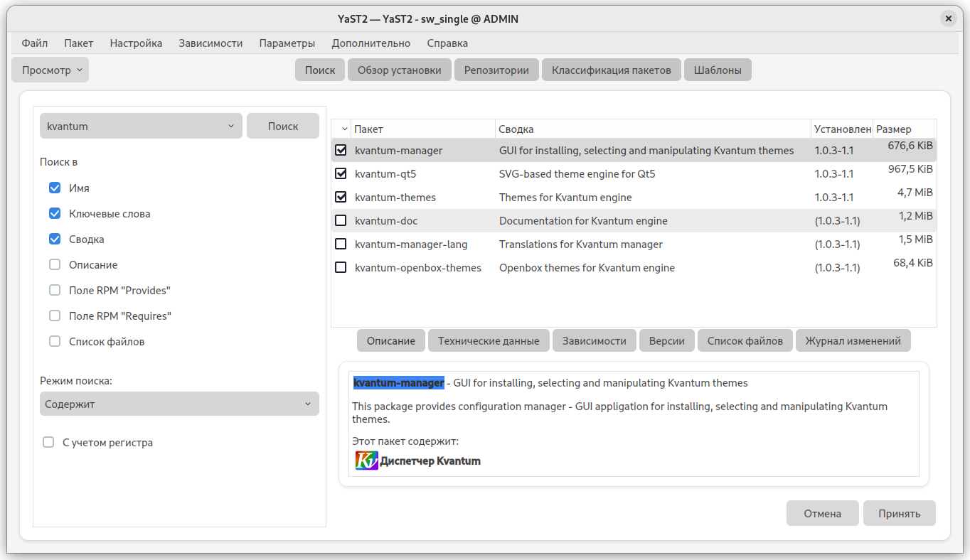Show the Версии tab
The width and height of the screenshot is (970, 560).
tap(667, 341)
